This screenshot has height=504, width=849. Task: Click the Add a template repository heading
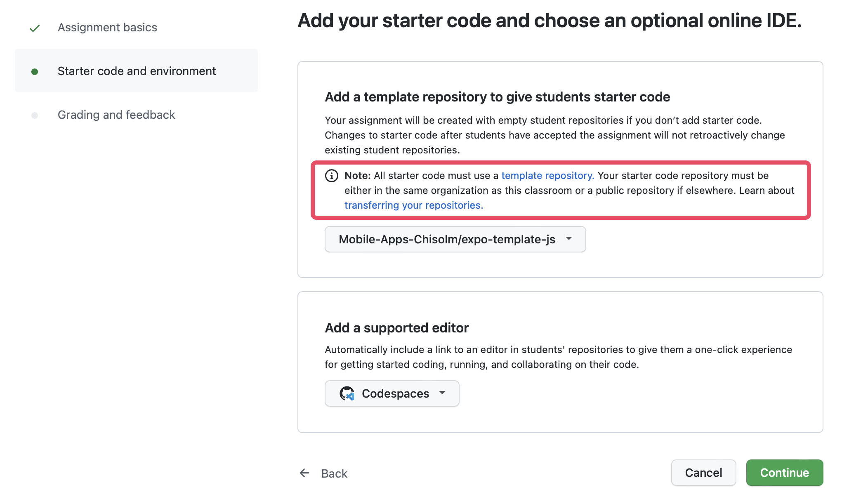[497, 97]
